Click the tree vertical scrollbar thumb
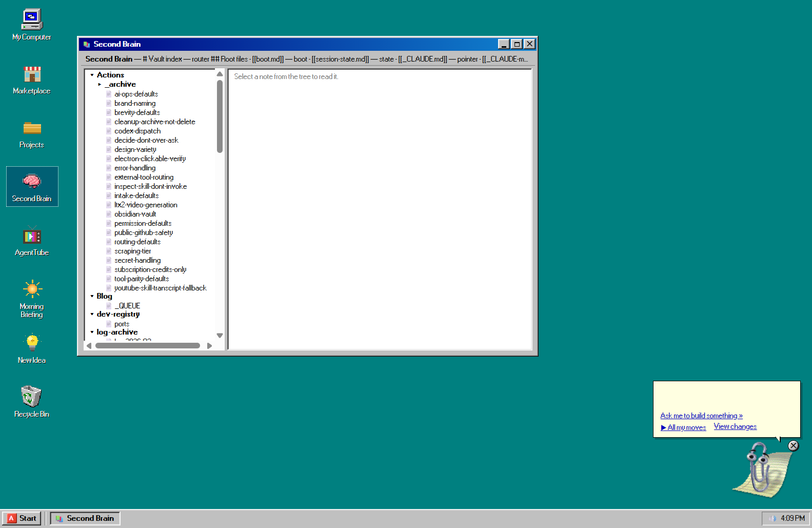The image size is (812, 528). pyautogui.click(x=220, y=116)
